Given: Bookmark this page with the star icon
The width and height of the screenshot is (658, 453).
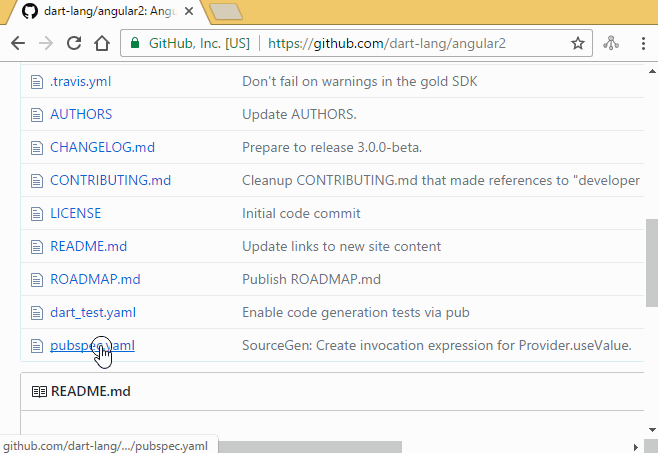Looking at the screenshot, I should (x=578, y=43).
